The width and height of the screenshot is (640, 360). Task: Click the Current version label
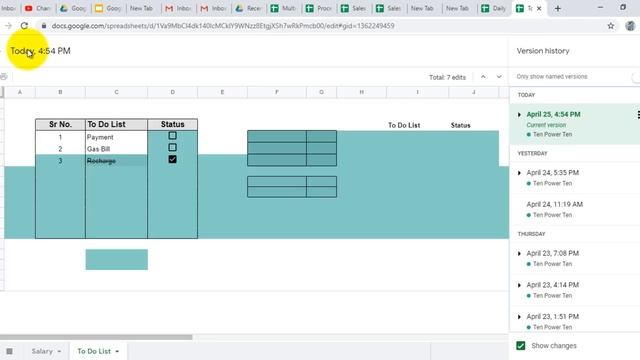click(x=546, y=125)
